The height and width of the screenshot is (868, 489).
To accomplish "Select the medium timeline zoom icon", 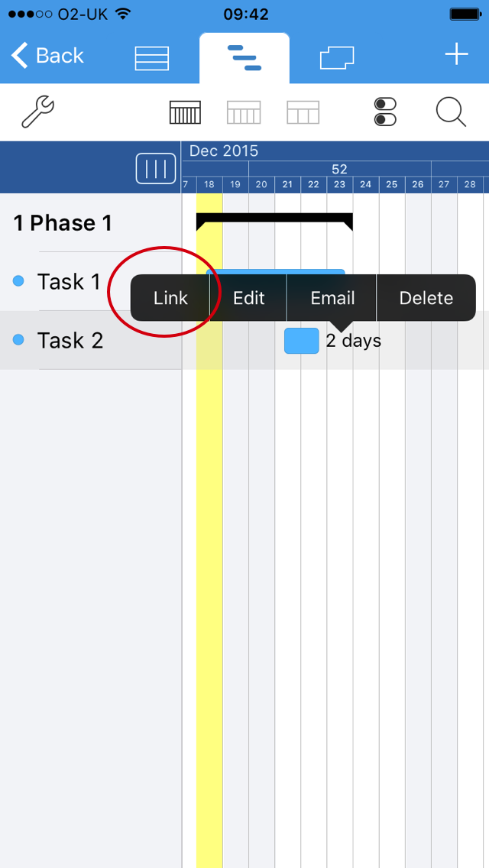I will point(244,112).
